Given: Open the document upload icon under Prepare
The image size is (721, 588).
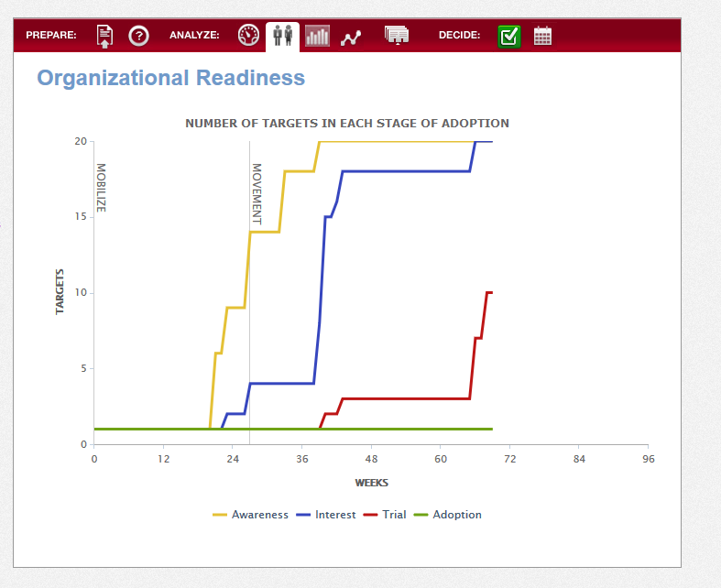Looking at the screenshot, I should (104, 36).
